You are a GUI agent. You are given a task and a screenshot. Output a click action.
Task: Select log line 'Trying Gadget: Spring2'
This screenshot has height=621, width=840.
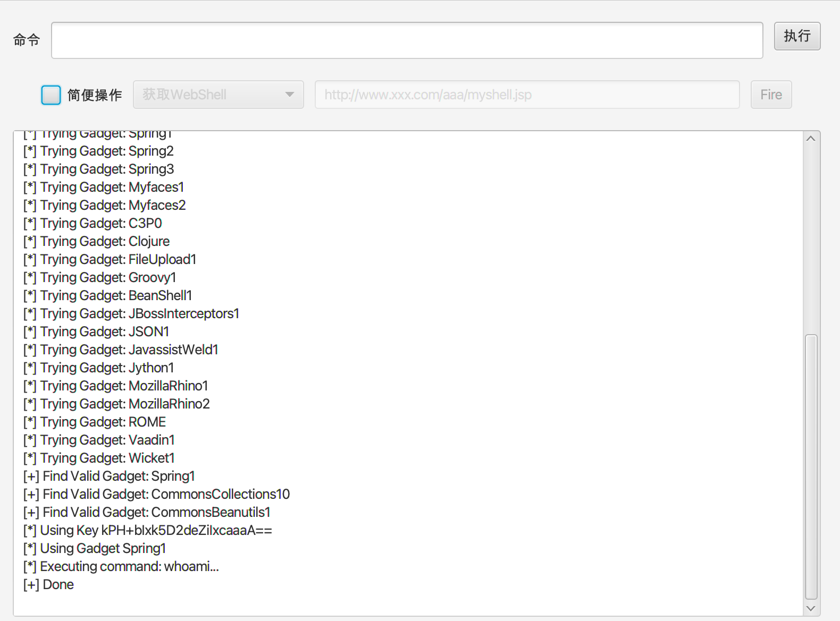[98, 151]
